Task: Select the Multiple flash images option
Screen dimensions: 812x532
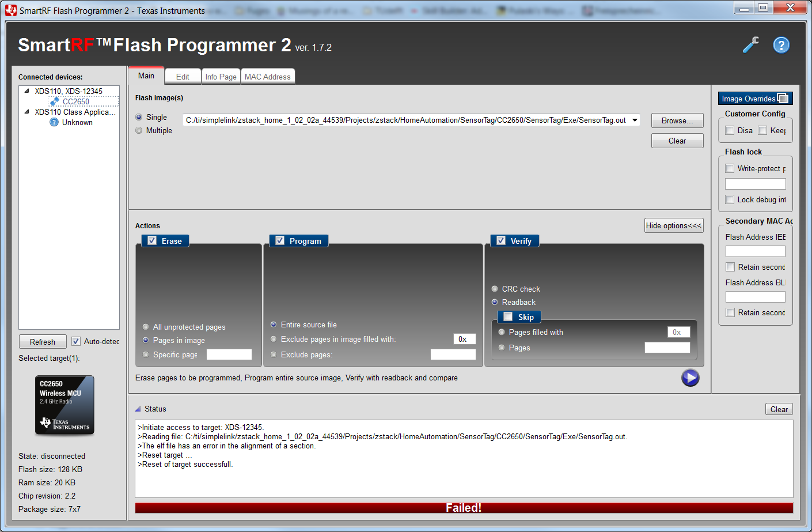Action: click(139, 130)
